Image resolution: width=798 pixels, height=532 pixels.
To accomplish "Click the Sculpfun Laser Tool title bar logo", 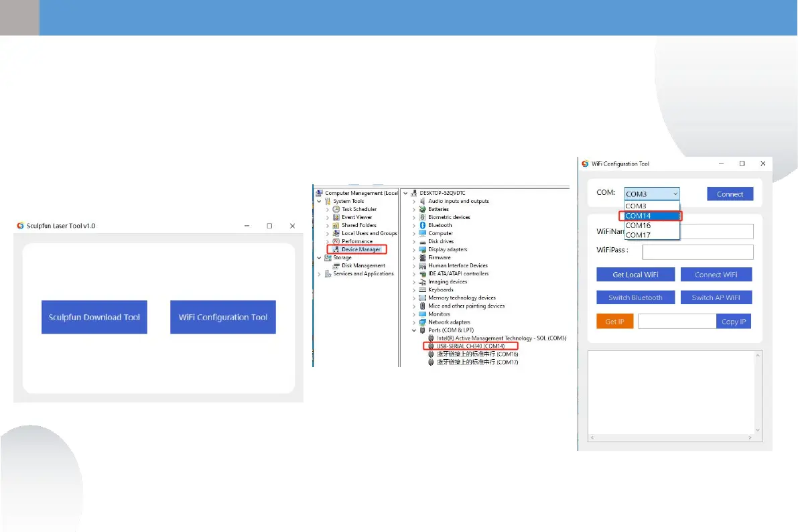I will pyautogui.click(x=20, y=226).
